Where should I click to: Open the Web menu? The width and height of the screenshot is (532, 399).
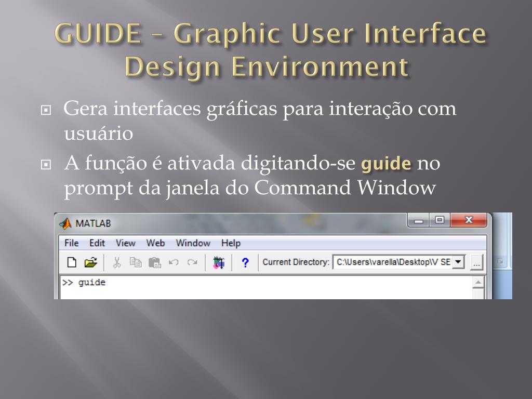point(155,243)
